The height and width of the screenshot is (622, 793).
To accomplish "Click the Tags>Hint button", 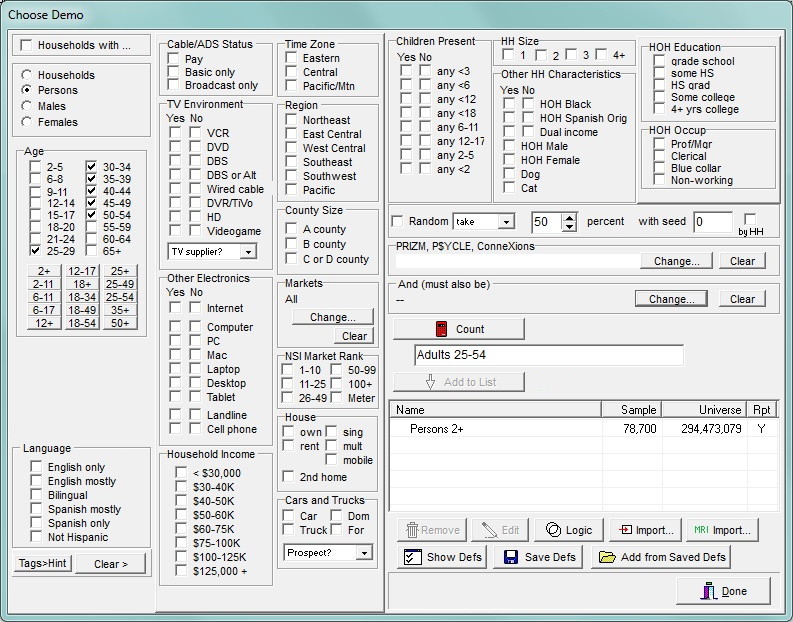I will (x=42, y=563).
